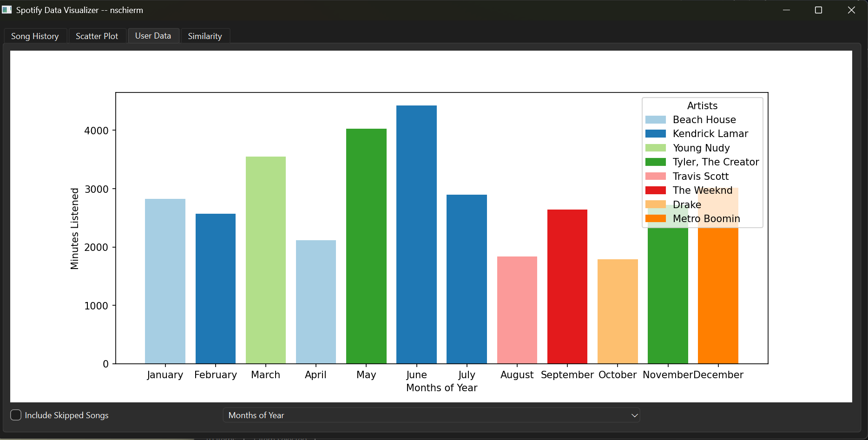
Task: Click the Drake legend swatch
Action: coord(656,204)
